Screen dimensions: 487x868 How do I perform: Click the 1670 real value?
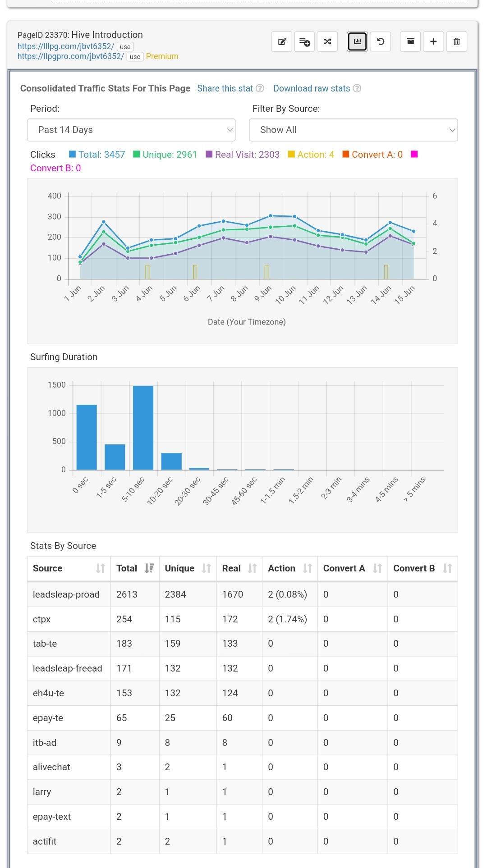coord(233,594)
